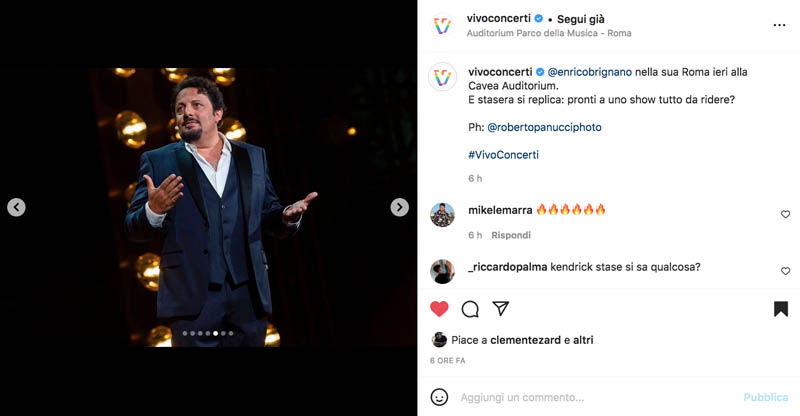Open the @robertopanucciphoto link
The height and width of the screenshot is (416, 800).
(544, 127)
